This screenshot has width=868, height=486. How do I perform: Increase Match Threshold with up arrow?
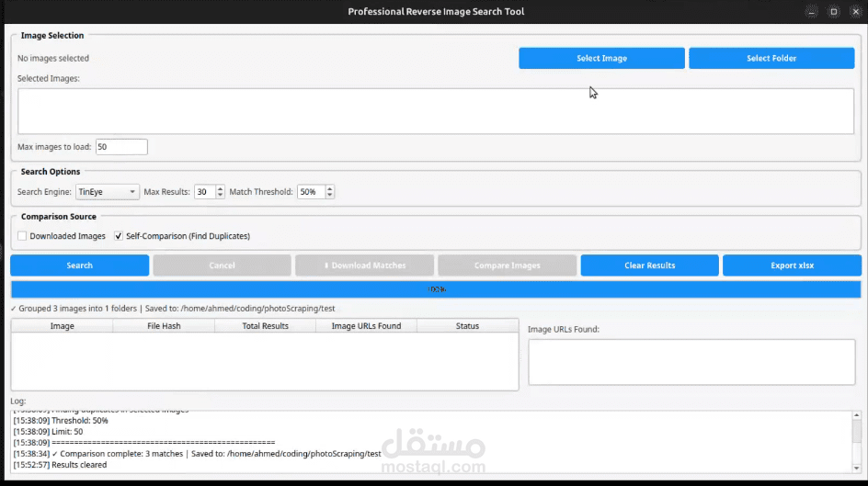tap(329, 188)
